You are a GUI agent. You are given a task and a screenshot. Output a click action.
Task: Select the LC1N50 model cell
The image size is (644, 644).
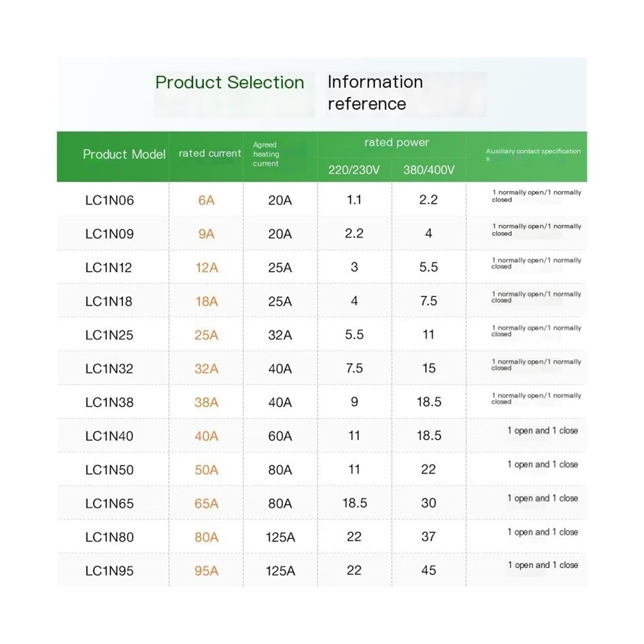click(109, 470)
